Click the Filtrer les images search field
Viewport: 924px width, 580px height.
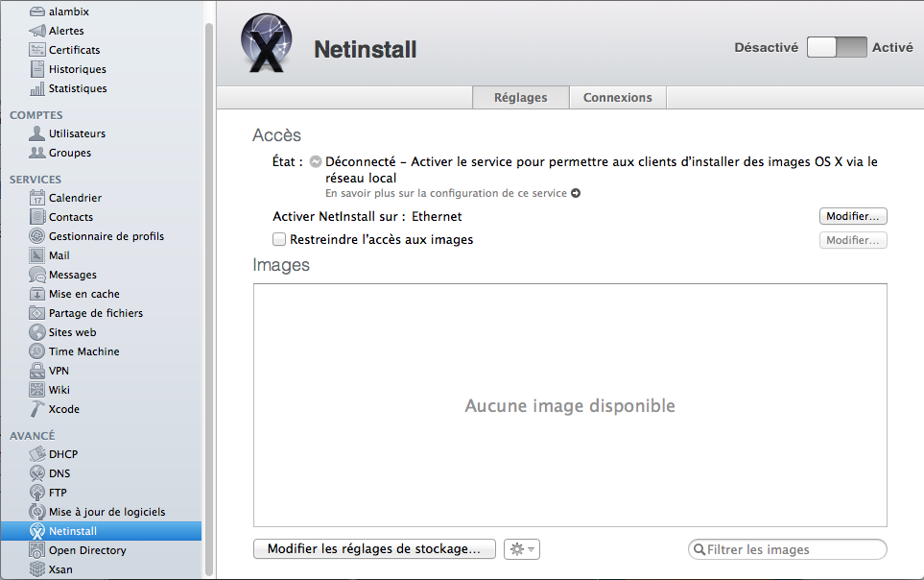792,550
